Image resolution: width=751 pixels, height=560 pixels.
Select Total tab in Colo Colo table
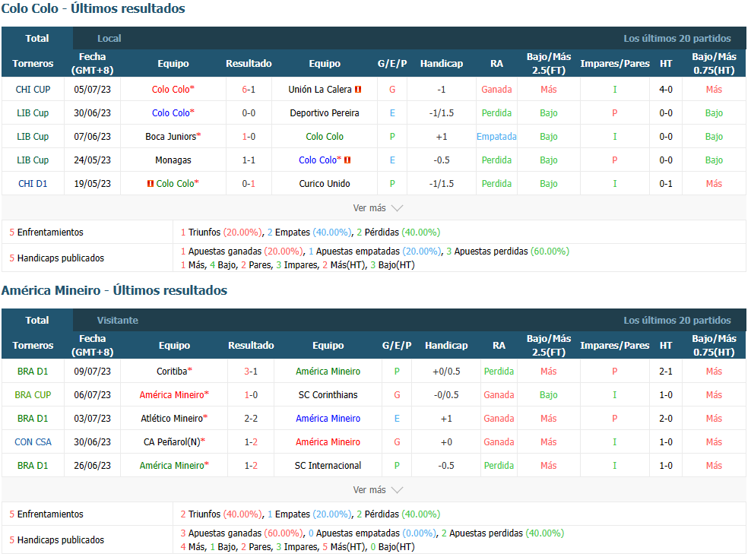[37, 38]
